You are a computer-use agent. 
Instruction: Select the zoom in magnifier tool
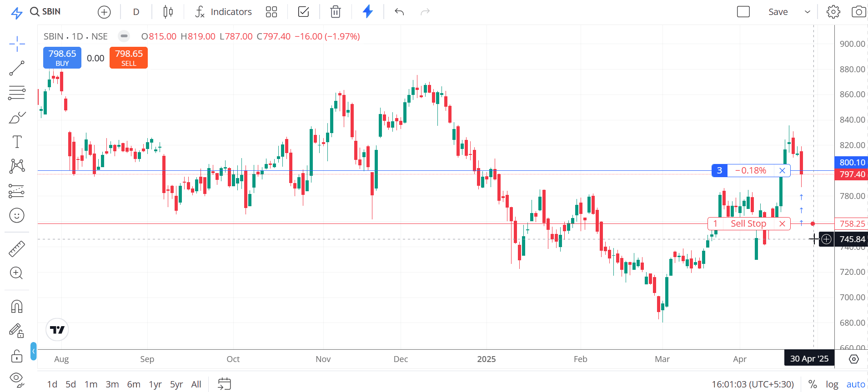click(16, 273)
